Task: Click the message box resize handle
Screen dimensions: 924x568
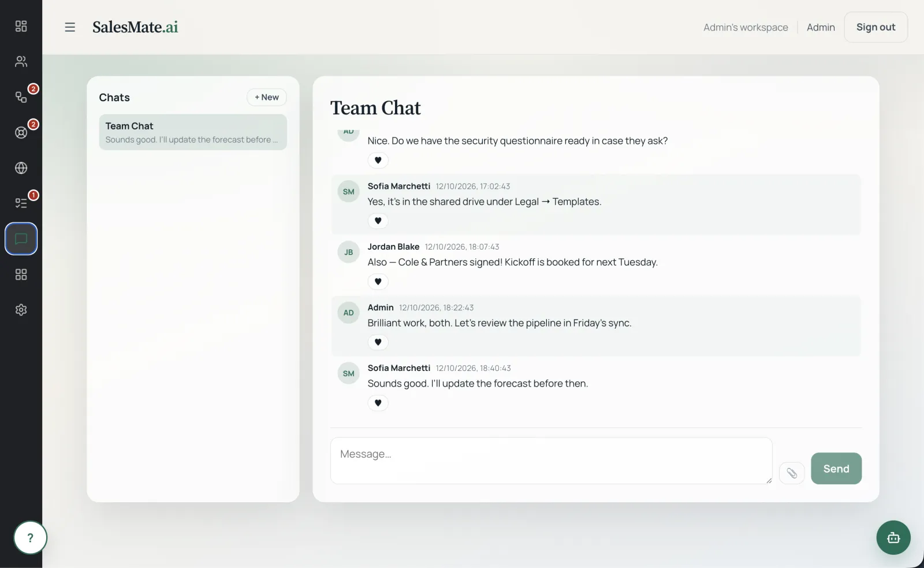Action: 769,480
